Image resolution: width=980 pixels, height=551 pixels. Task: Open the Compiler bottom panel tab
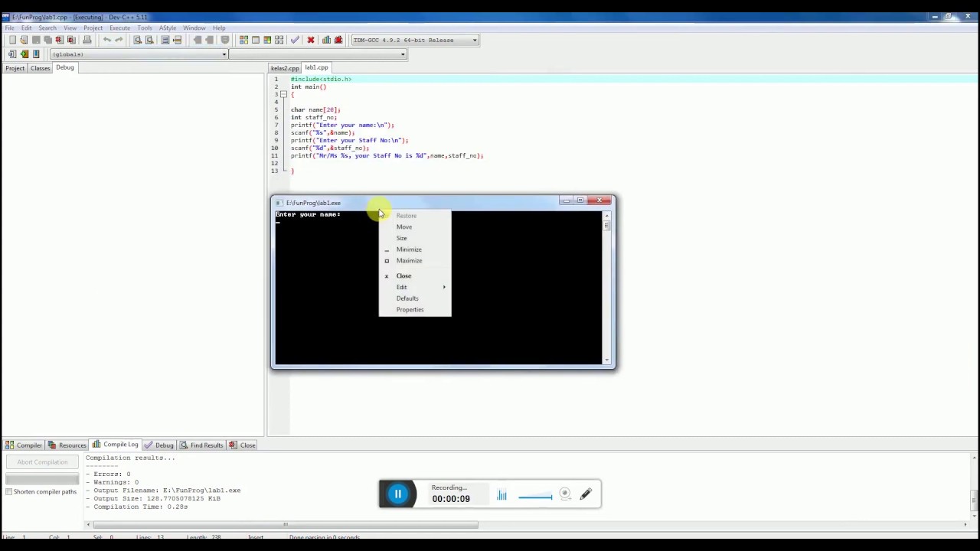(x=24, y=445)
